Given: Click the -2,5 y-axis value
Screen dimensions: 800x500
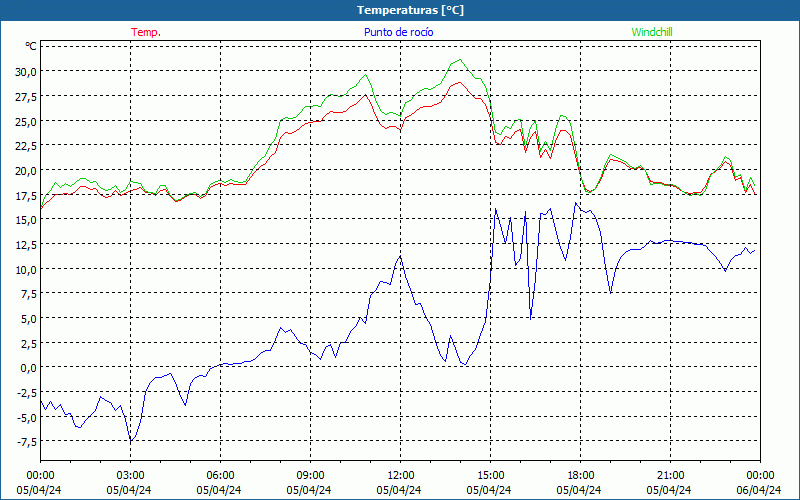Looking at the screenshot, I should point(26,392).
